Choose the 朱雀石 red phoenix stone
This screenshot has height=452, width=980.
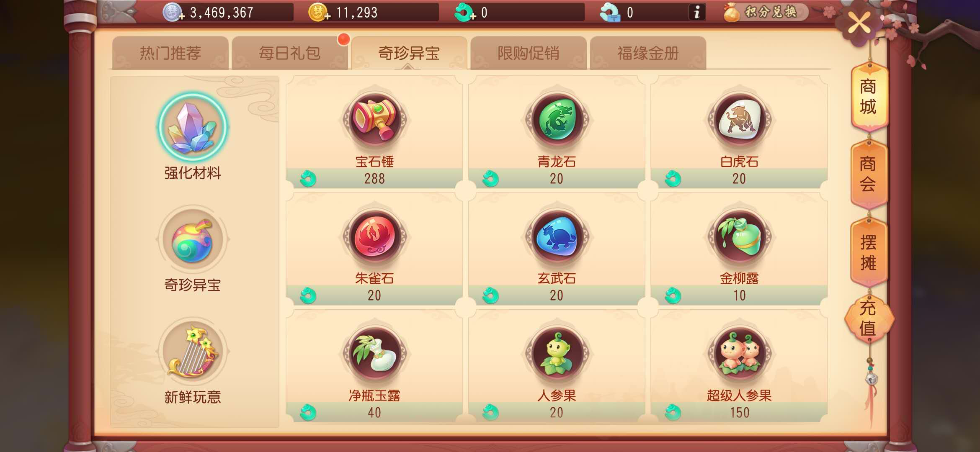(x=374, y=249)
